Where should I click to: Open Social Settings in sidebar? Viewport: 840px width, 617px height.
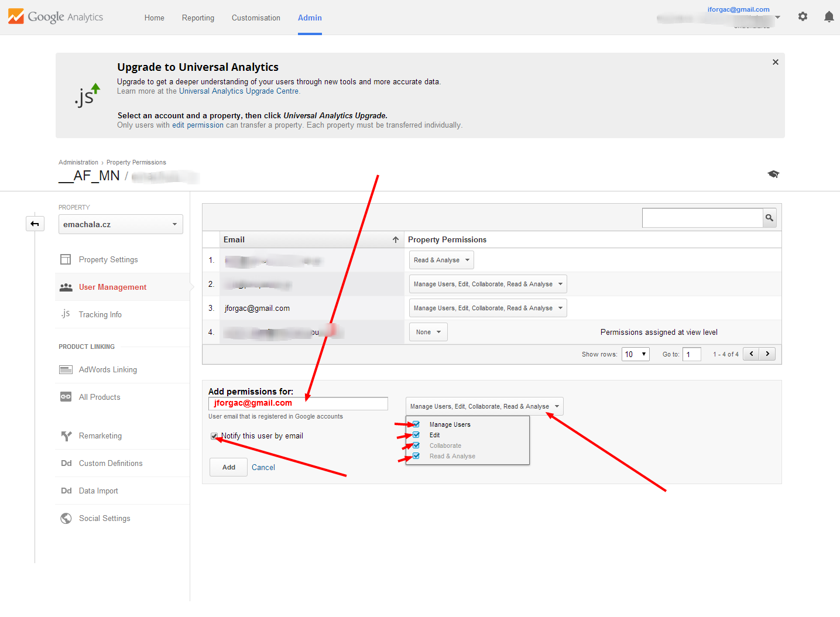pos(104,518)
